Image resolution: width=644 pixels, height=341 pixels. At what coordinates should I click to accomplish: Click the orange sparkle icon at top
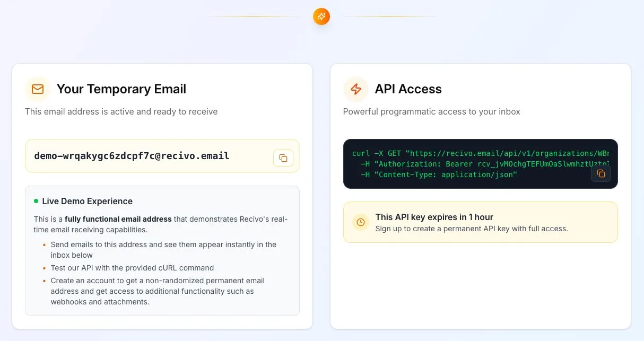321,16
